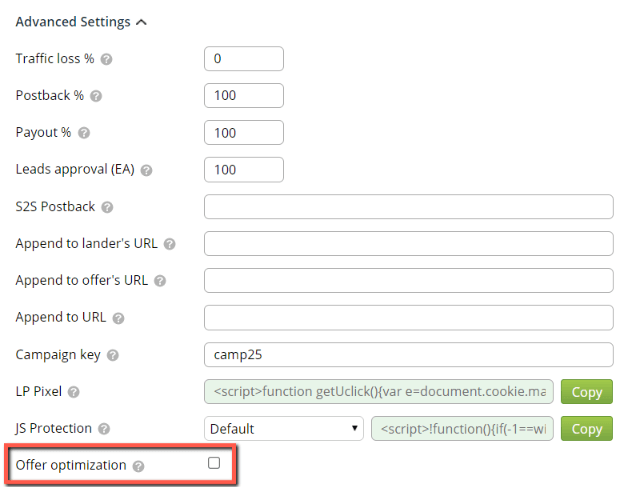Click help icon beside Campaign key
Screen dimensions: 634x487
point(112,355)
